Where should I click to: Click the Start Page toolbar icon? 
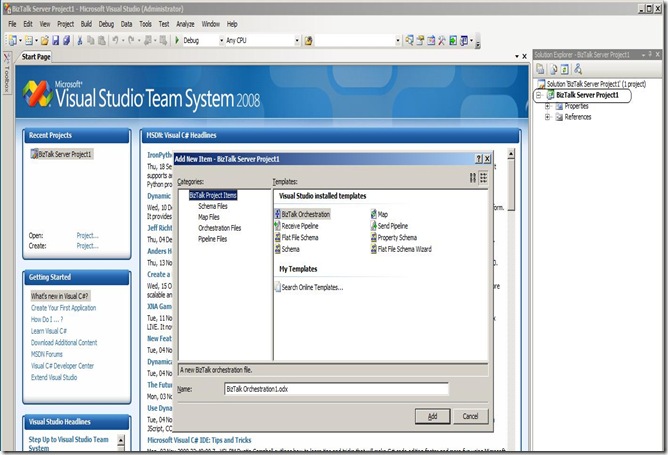click(x=453, y=40)
